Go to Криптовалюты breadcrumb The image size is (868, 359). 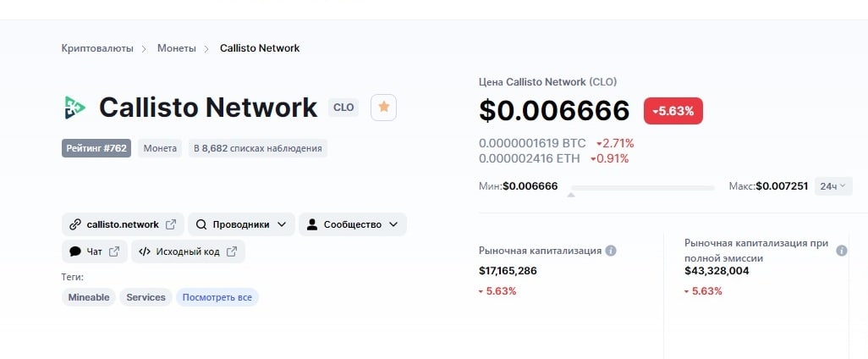click(97, 48)
